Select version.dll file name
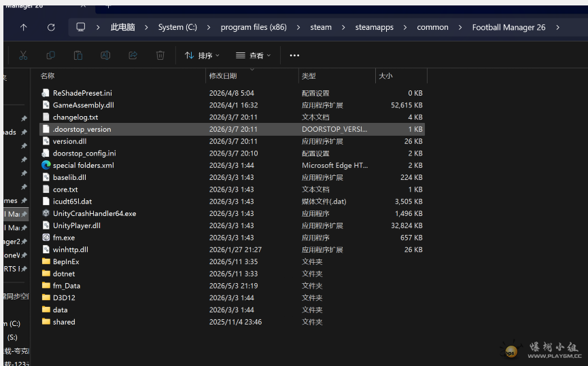This screenshot has height=366, width=588. coord(70,141)
